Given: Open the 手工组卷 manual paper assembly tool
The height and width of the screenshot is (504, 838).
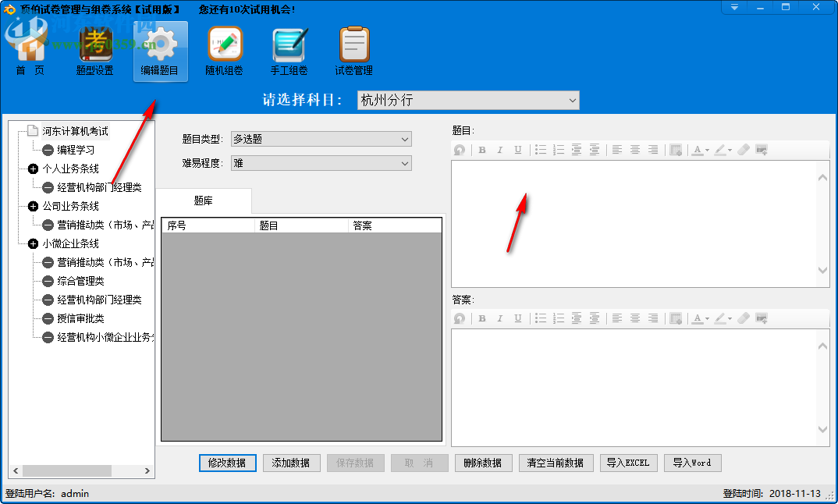Looking at the screenshot, I should pos(289,49).
